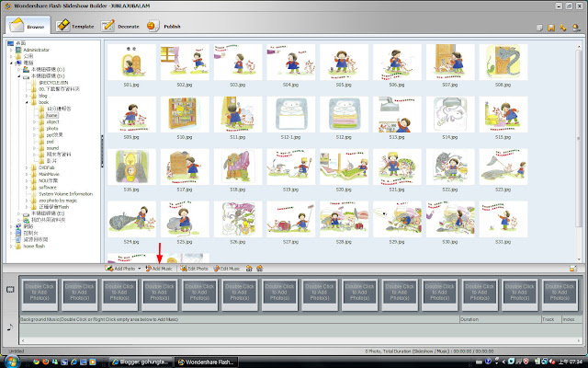The image size is (588, 368).
Task: Click the music list horizontal scrollbar right arrow
Action: [x=580, y=340]
